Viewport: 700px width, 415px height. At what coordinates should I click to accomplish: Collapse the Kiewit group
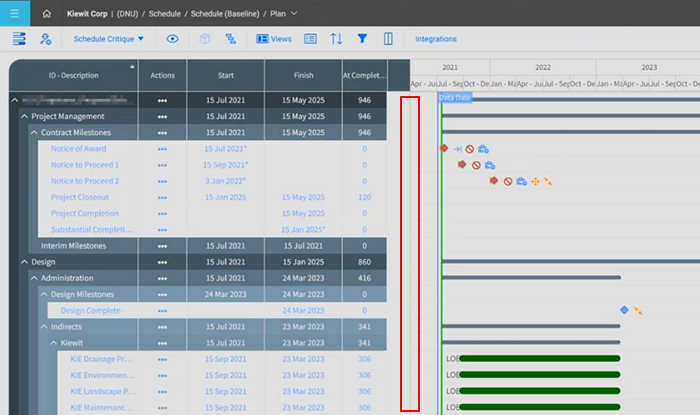(54, 343)
